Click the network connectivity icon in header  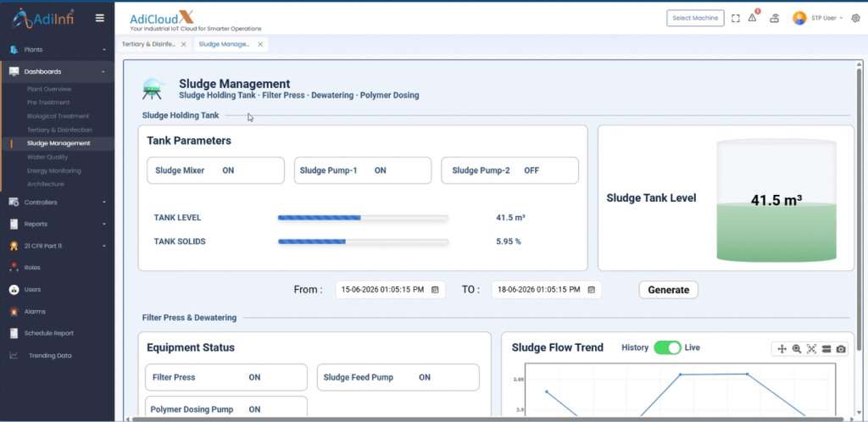click(x=775, y=19)
